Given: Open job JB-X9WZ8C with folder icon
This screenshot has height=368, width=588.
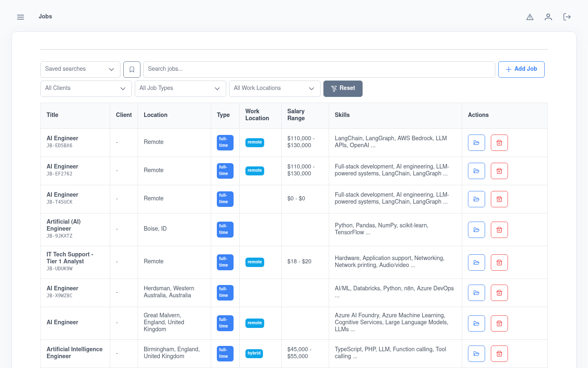Looking at the screenshot, I should [x=477, y=293].
